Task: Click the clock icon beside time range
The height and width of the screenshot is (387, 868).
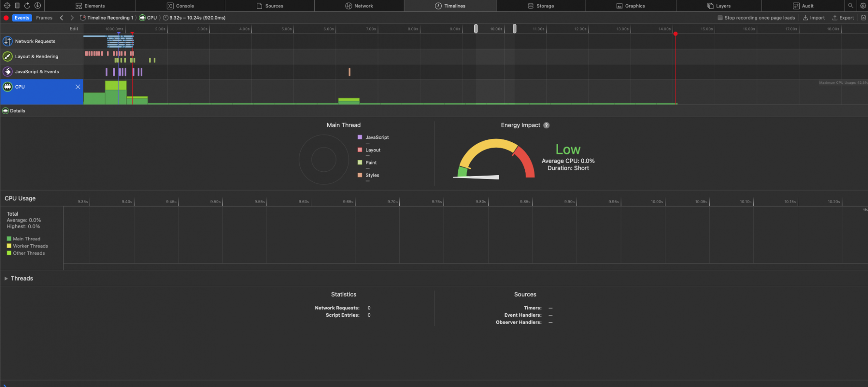Action: coord(166,18)
